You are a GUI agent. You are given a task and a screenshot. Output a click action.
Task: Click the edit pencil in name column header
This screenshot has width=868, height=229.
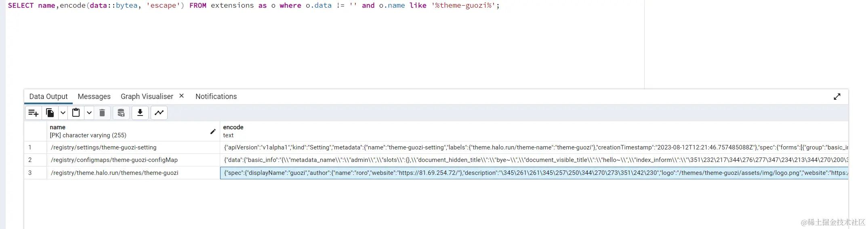coord(213,131)
